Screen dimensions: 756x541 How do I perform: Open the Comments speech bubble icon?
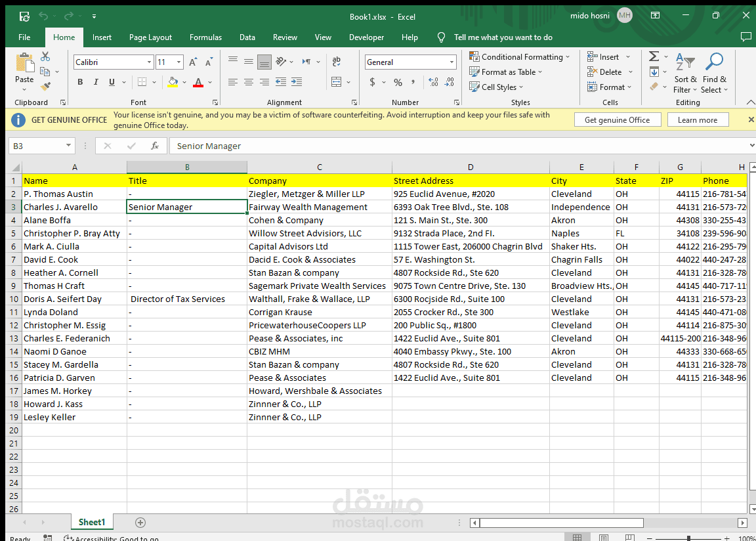tap(745, 37)
